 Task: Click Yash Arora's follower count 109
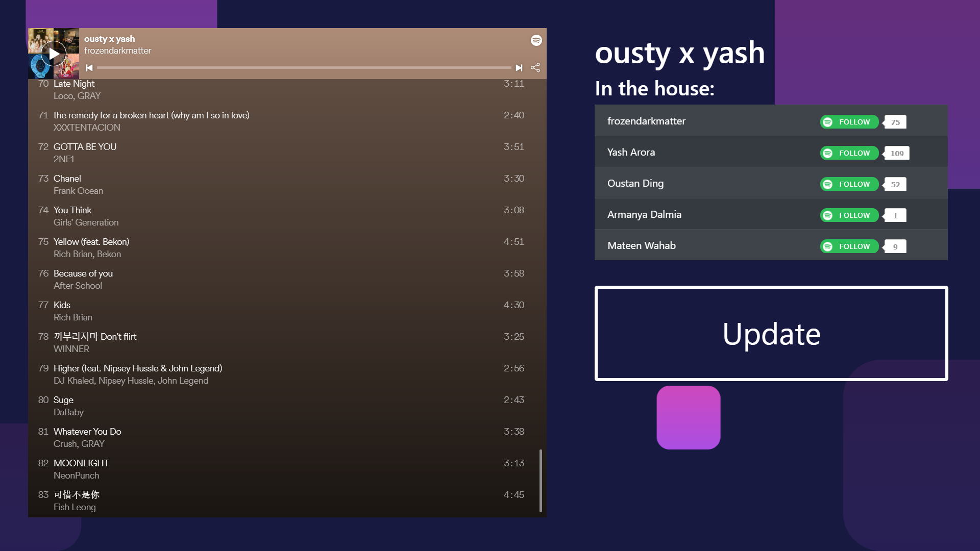pyautogui.click(x=897, y=154)
